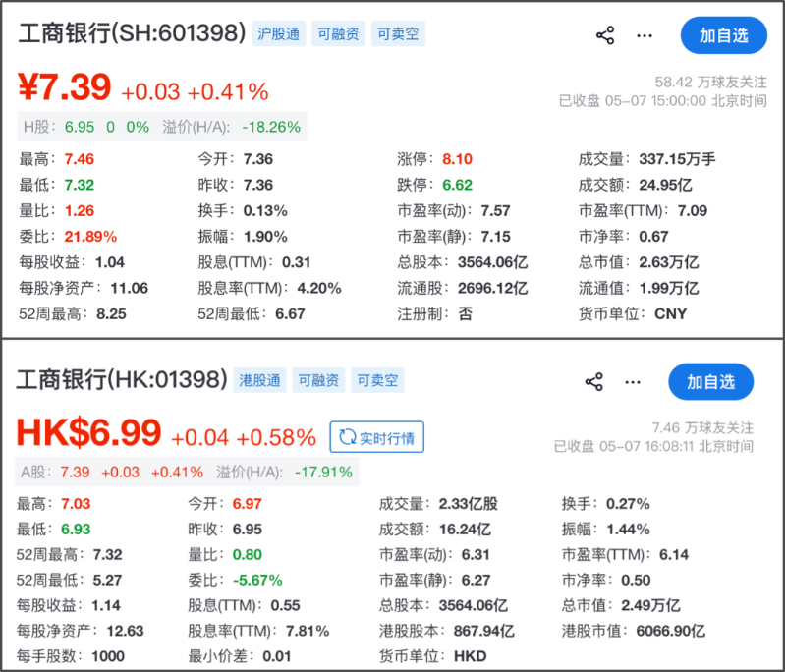Screen dimensions: 785x672
Task: Click 58.42 万球友关注 text
Action: tap(711, 83)
